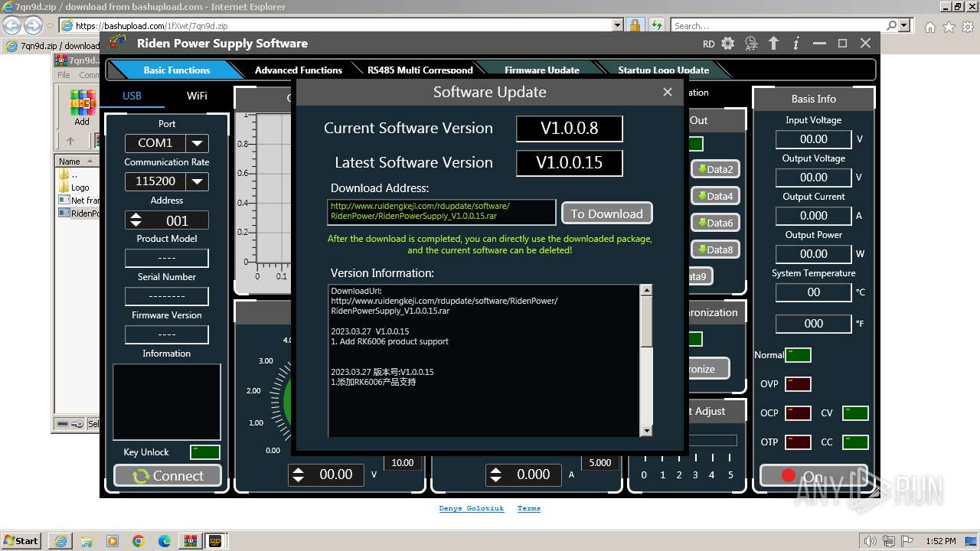
Task: Click the OVP indicator light
Action: click(799, 384)
